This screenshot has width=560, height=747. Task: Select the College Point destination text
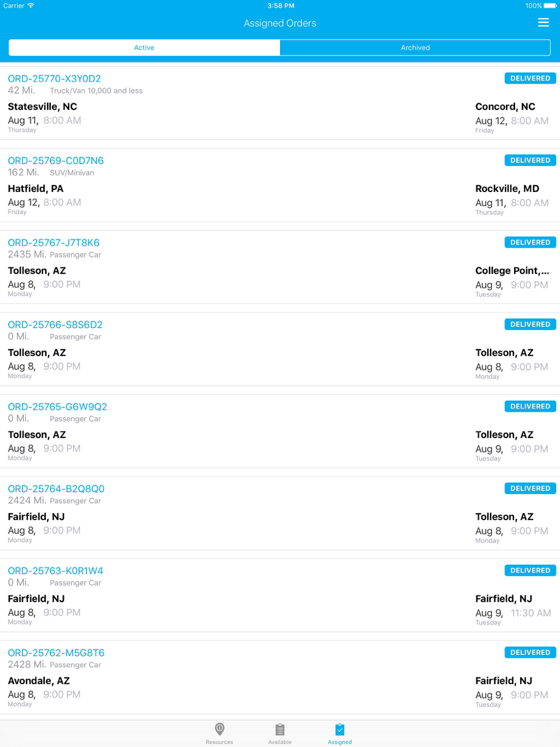(512, 271)
